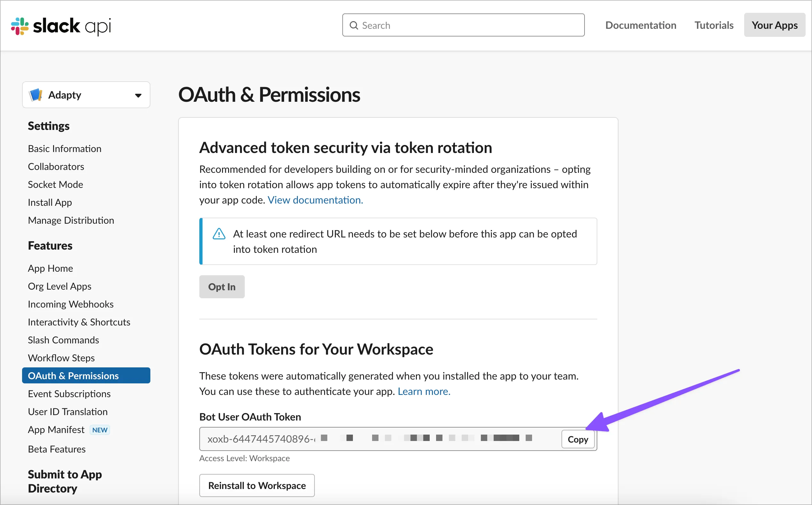
Task: Click the Adapty app icon
Action: tap(36, 95)
